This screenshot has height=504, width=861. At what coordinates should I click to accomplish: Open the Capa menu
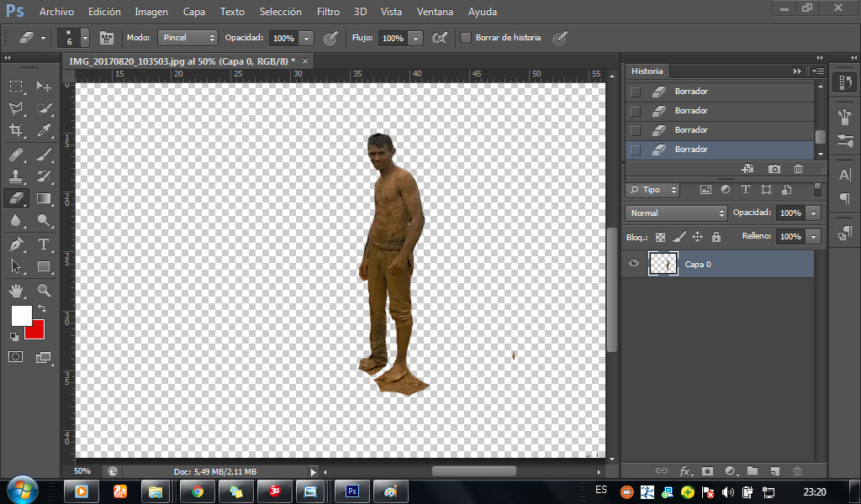(194, 12)
